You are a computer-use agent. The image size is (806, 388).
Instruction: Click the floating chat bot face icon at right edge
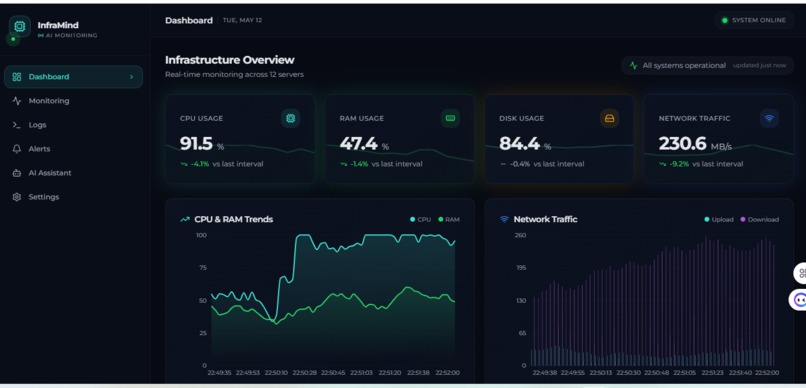pos(799,300)
